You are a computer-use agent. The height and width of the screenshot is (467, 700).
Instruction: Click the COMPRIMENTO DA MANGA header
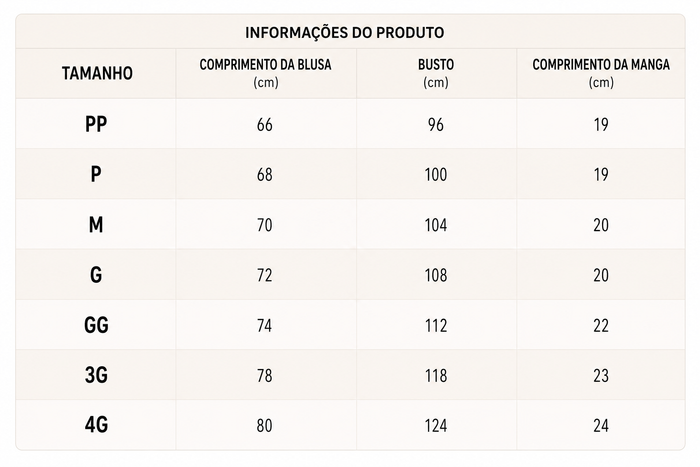pos(601,73)
